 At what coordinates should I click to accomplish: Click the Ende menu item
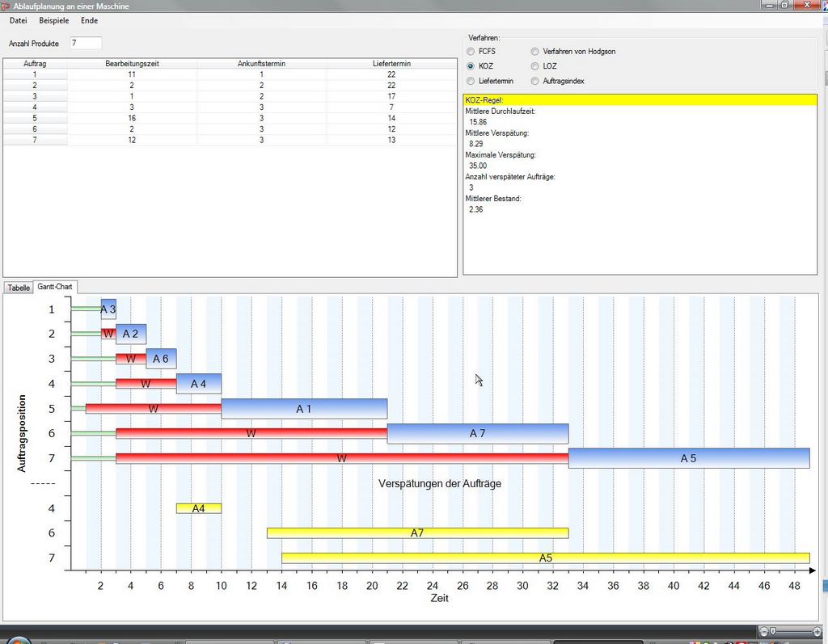(x=89, y=20)
